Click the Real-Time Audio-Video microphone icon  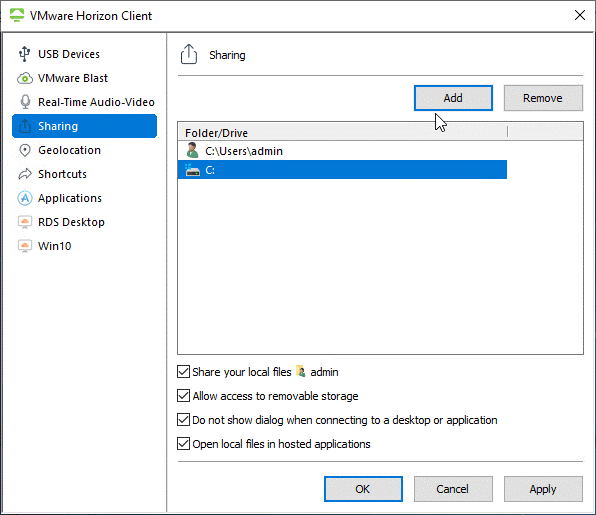[25, 102]
